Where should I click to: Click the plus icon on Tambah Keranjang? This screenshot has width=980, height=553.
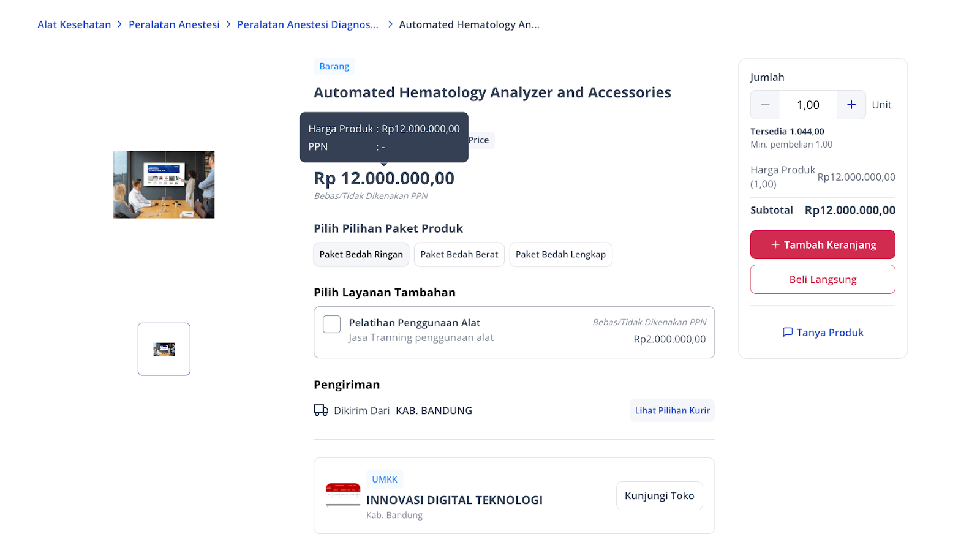click(x=775, y=244)
